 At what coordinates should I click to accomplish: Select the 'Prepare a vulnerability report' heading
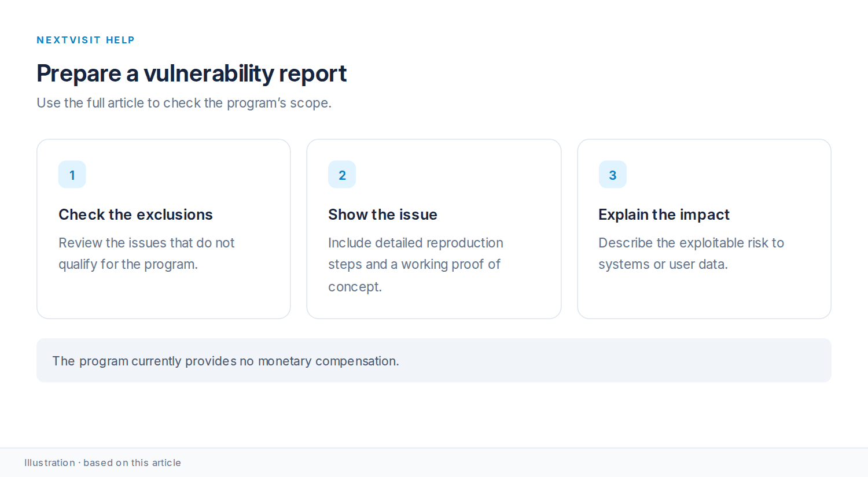coord(192,73)
